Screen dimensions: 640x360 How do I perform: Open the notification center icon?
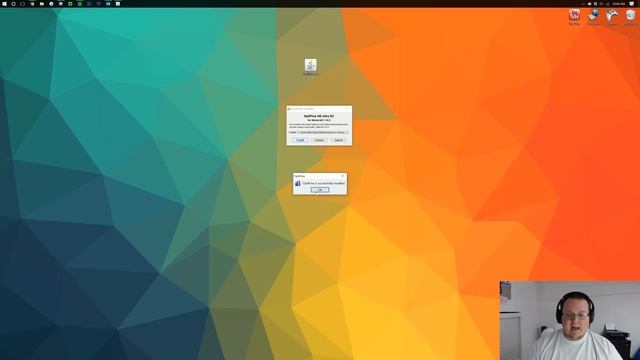coord(632,4)
